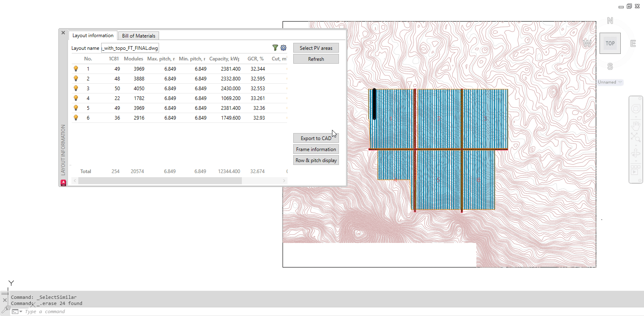The image size is (644, 316).
Task: Click the total capacity 12344.400 cell
Action: pyautogui.click(x=229, y=171)
